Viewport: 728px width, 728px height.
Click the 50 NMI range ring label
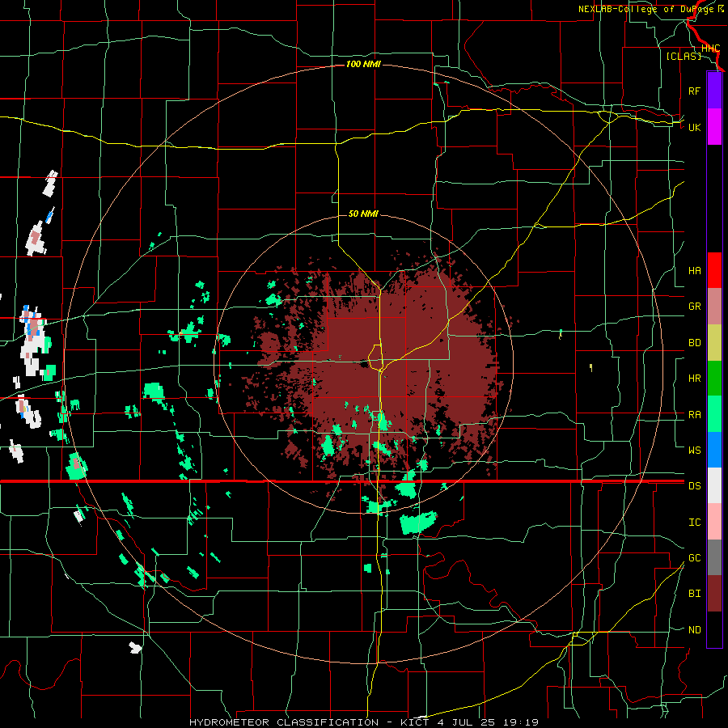point(363,214)
